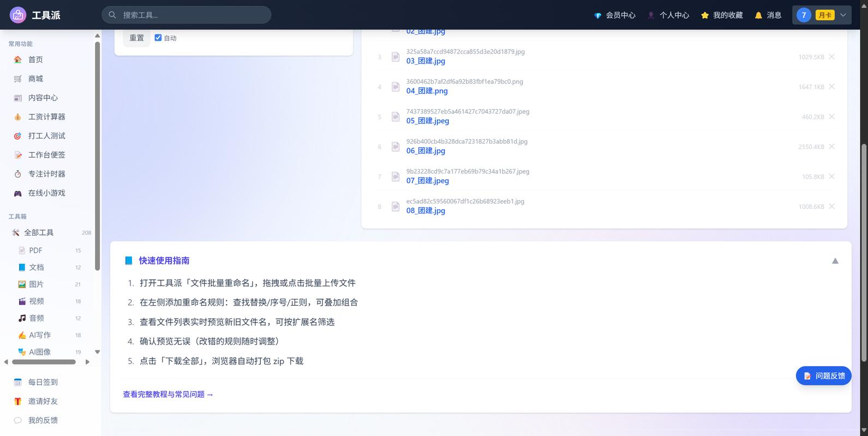Open 消息 notifications bell
868x436 pixels.
[x=768, y=15]
